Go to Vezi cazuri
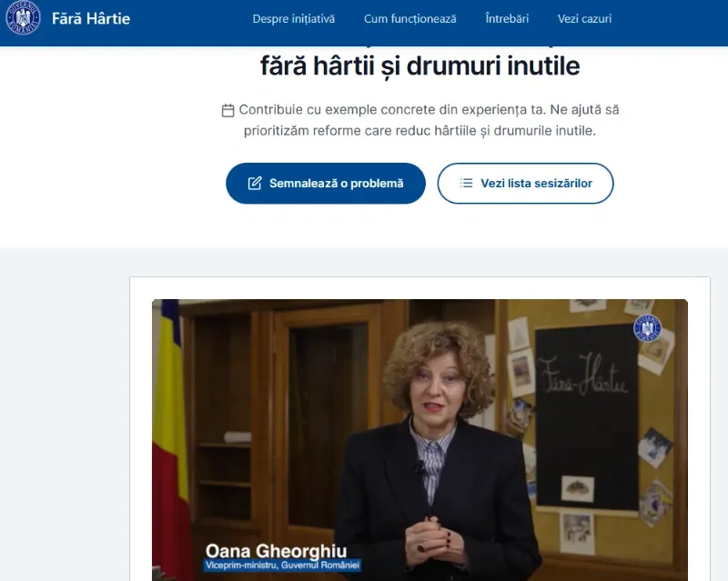Image resolution: width=728 pixels, height=581 pixels. point(584,18)
